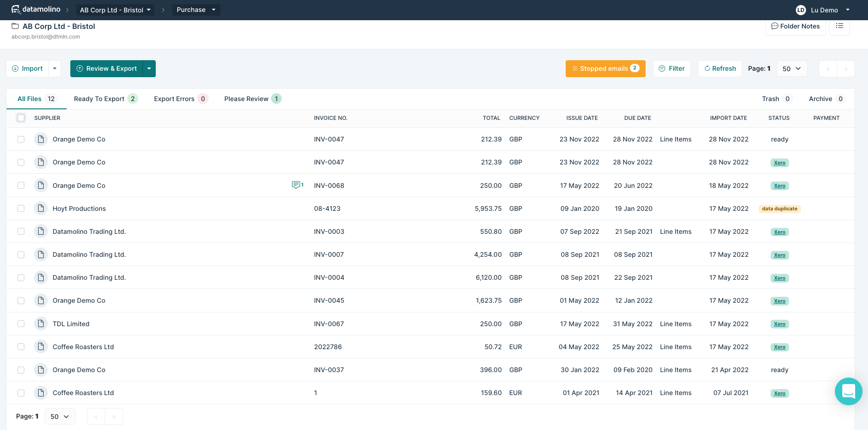Tick checkbox for INV-0068 row
The width and height of the screenshot is (868, 430).
[21, 186]
